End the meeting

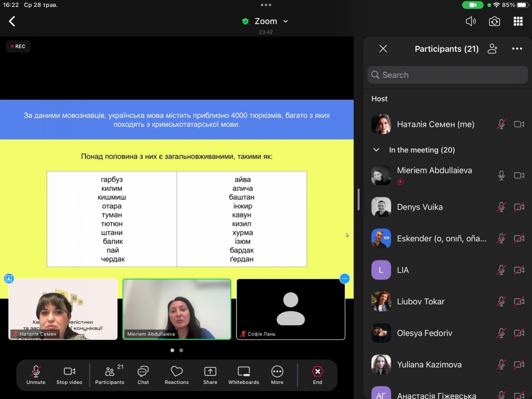coord(318,375)
